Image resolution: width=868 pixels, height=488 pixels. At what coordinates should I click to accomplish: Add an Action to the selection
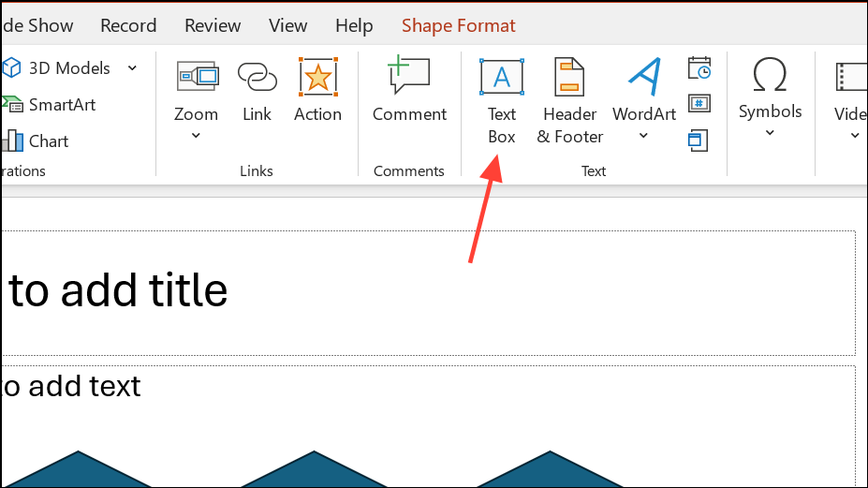[317, 90]
